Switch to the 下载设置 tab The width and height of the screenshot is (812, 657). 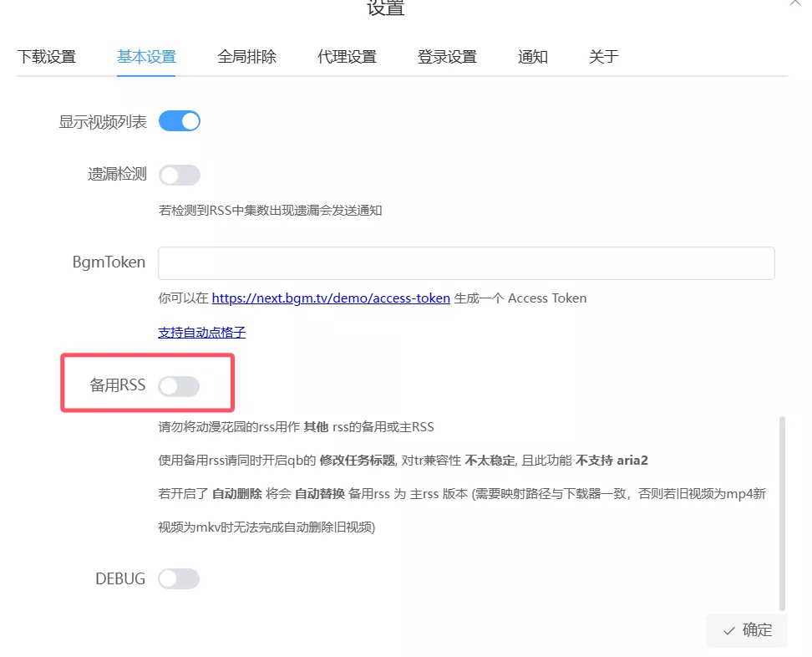[x=46, y=57]
